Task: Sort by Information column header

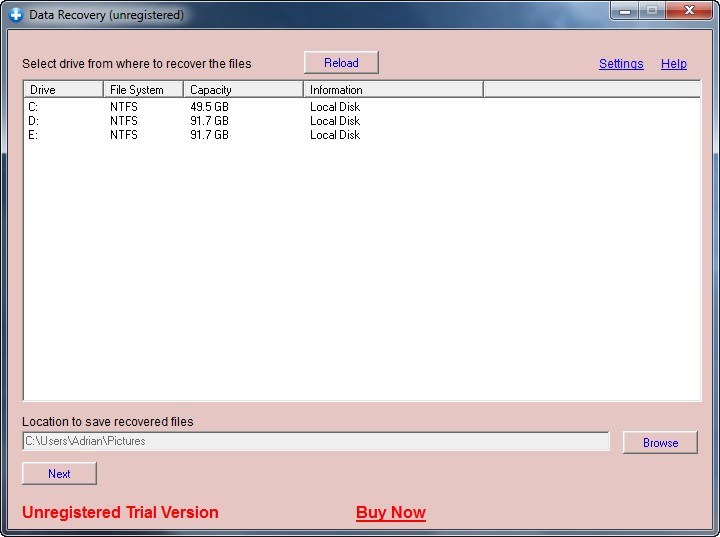Action: pos(394,90)
